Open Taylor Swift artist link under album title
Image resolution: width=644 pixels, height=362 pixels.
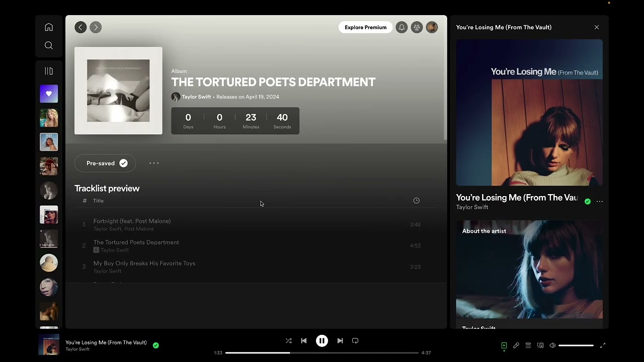click(196, 97)
